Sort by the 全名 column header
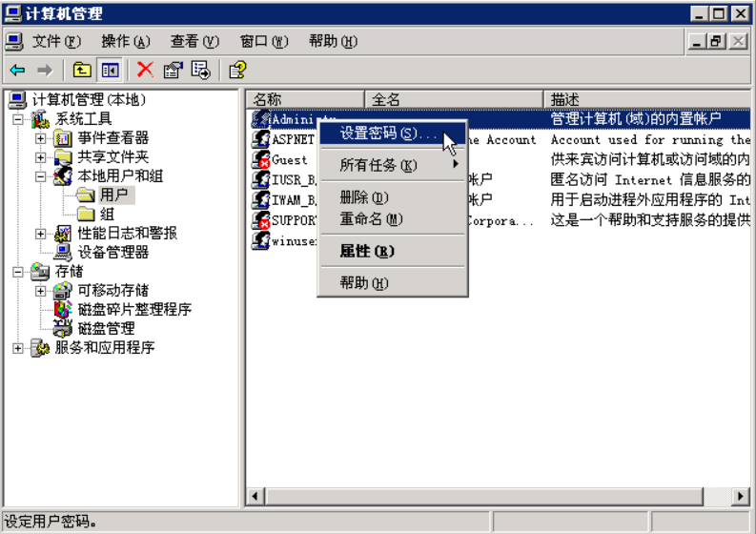 coord(454,100)
